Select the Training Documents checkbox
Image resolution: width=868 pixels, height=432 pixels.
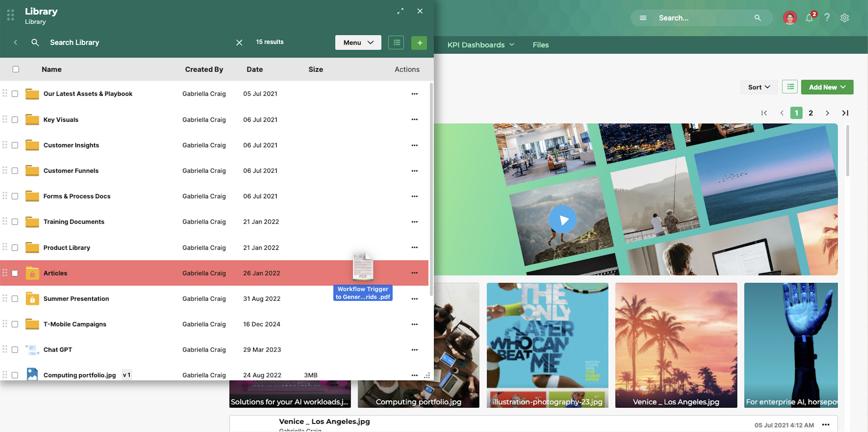[15, 222]
